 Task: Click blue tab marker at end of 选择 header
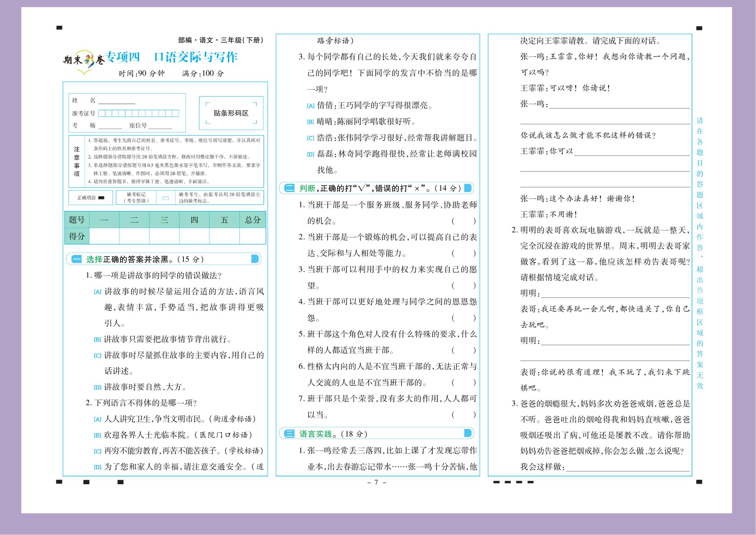pyautogui.click(x=255, y=259)
